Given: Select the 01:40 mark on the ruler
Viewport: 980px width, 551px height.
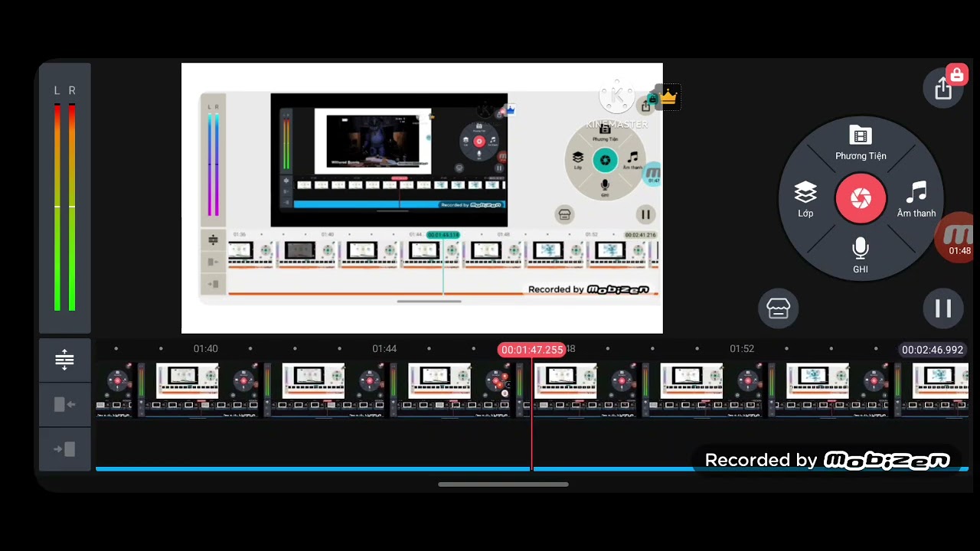Looking at the screenshot, I should 205,349.
